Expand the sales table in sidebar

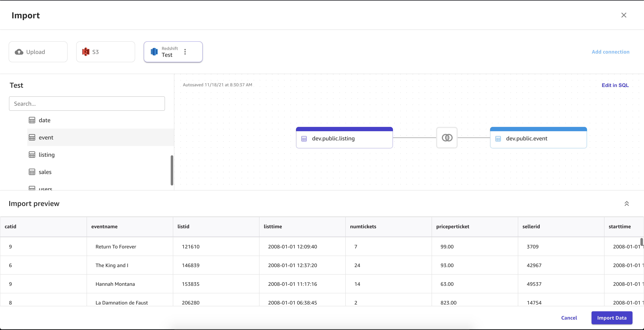[x=45, y=172]
